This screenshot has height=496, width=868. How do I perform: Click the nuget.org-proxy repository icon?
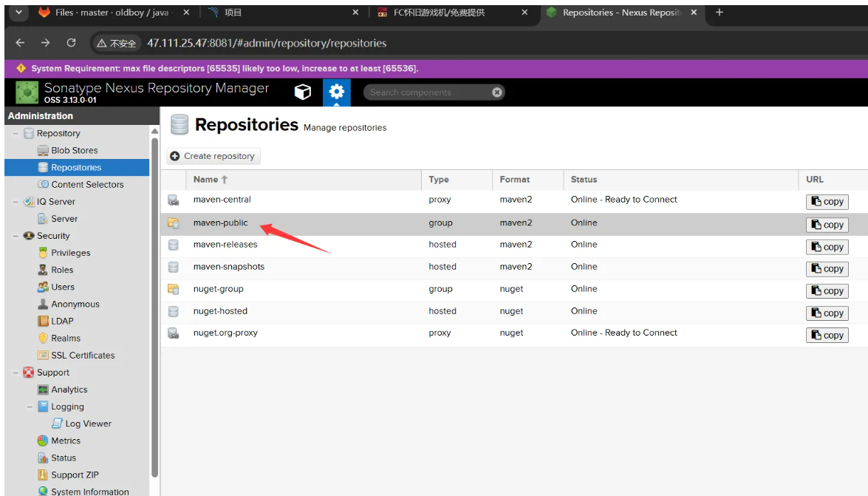coord(174,333)
